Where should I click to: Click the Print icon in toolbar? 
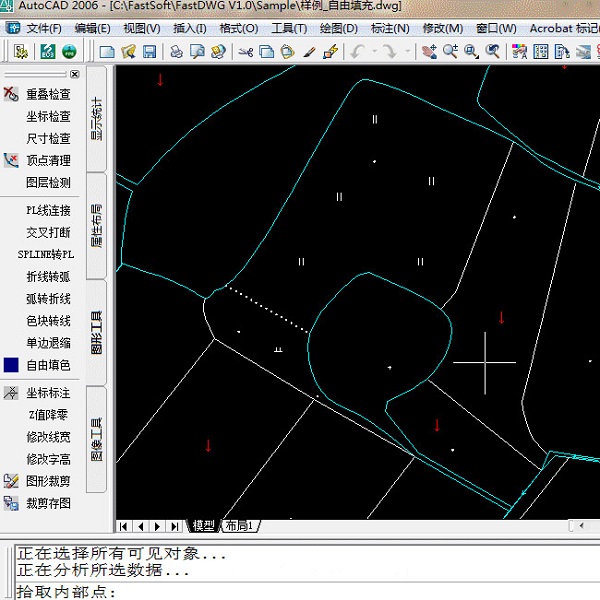coord(176,51)
